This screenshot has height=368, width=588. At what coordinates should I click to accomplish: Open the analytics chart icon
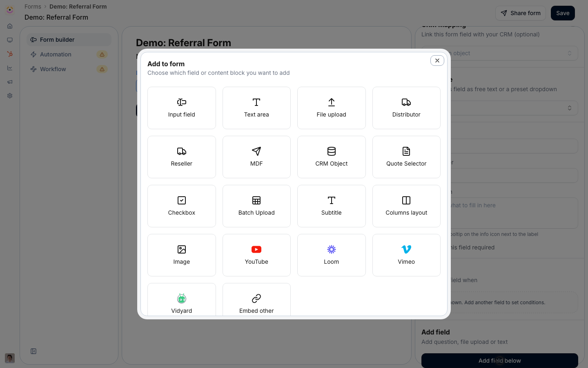tap(10, 68)
